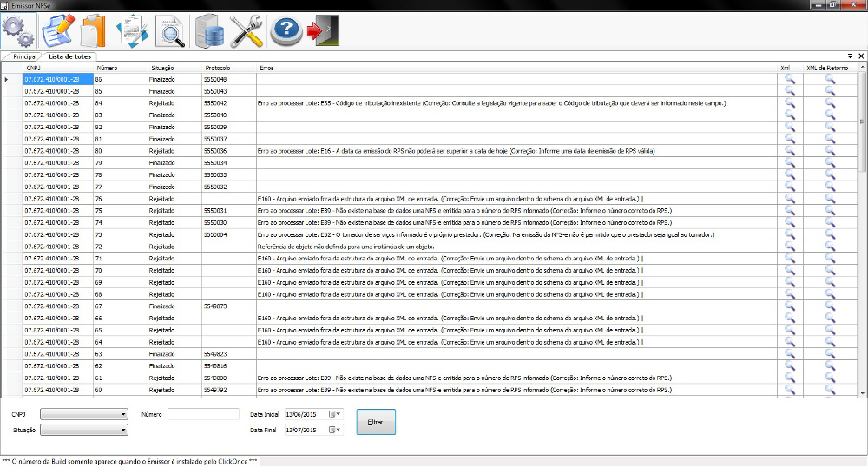Open the document magnifier search icon
The image size is (868, 467).
point(170,30)
